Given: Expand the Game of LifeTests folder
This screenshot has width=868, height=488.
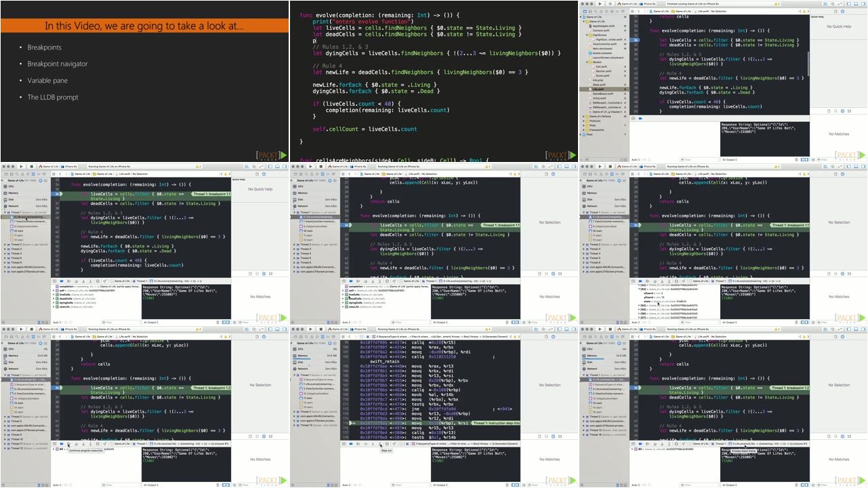Looking at the screenshot, I should [x=583, y=117].
